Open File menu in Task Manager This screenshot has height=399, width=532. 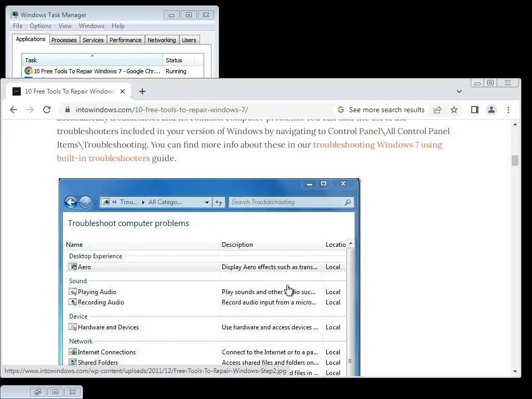point(18,26)
